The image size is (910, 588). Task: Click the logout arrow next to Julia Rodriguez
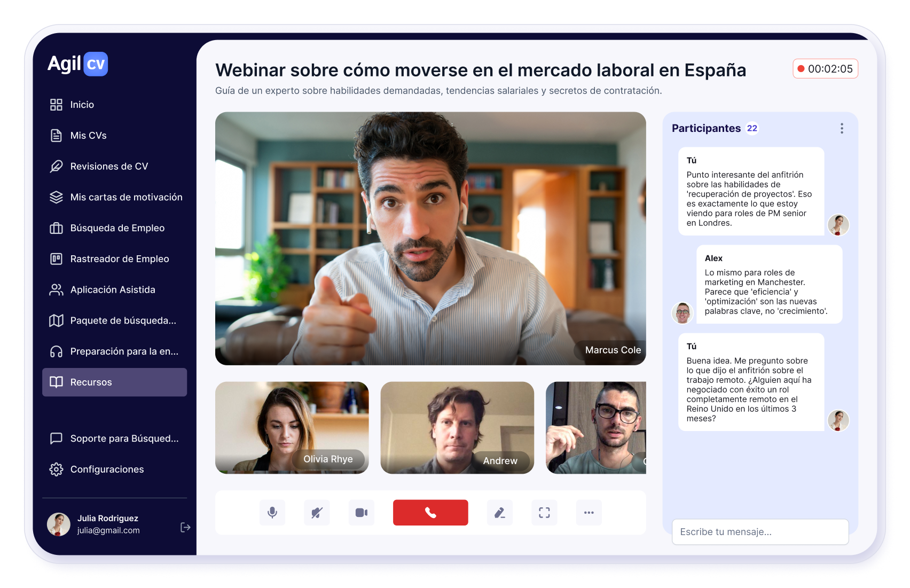[185, 527]
